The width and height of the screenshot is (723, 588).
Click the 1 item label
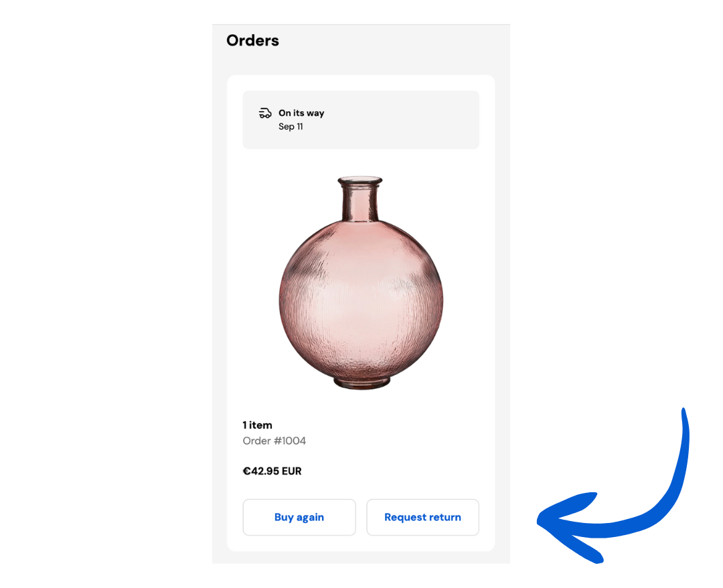tap(257, 425)
